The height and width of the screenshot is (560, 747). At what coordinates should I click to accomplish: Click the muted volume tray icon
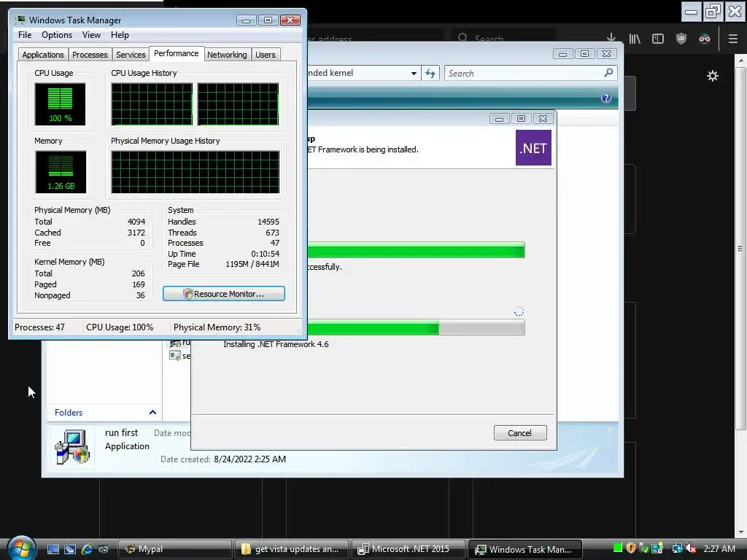(691, 548)
